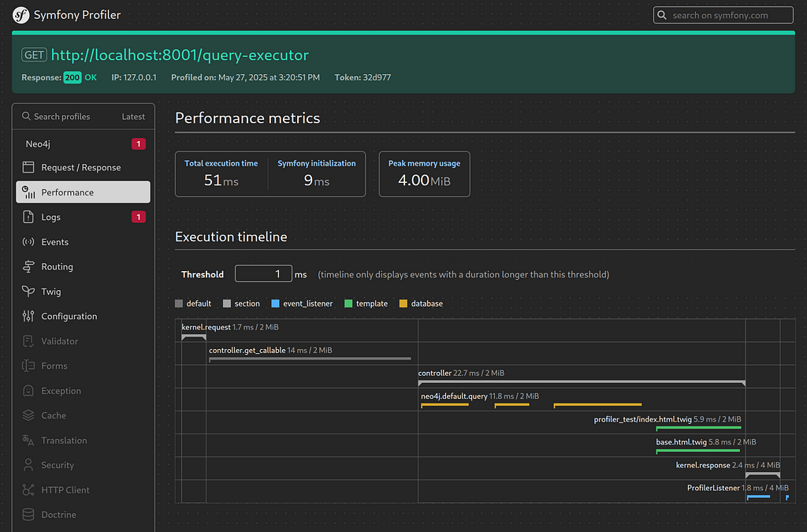Select the Performance menu item
The image size is (807, 532).
[83, 192]
